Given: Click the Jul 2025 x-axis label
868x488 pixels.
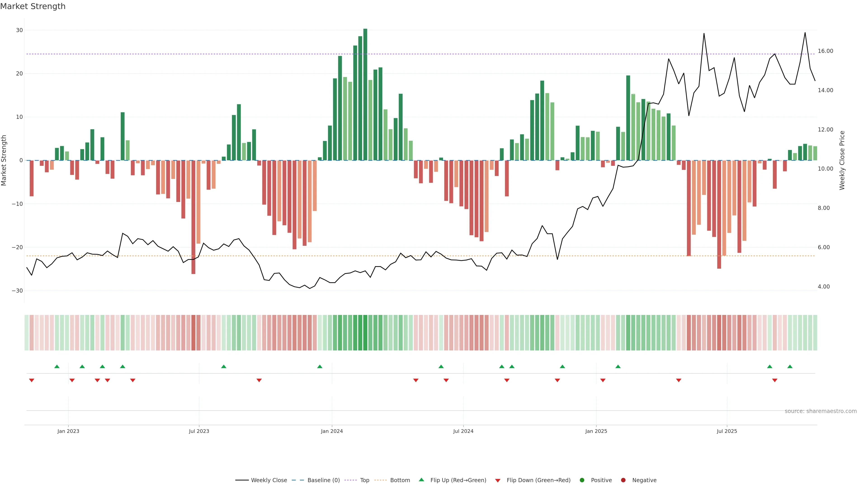Looking at the screenshot, I should (727, 431).
